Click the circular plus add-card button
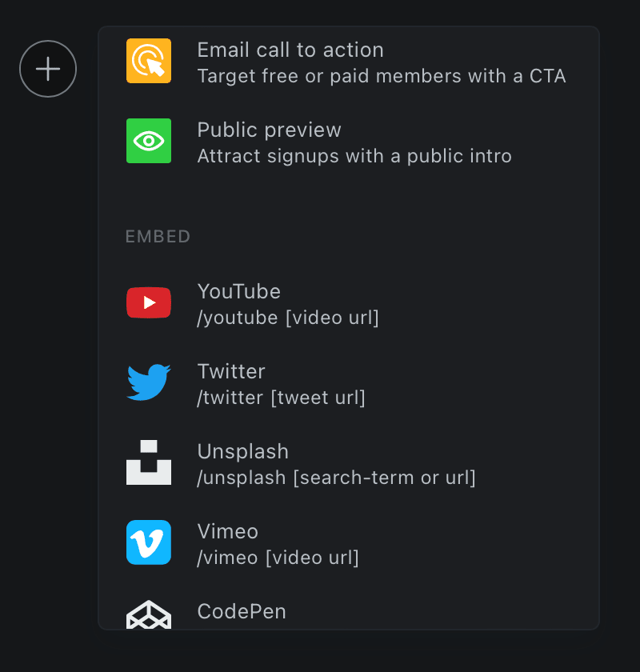 [48, 69]
